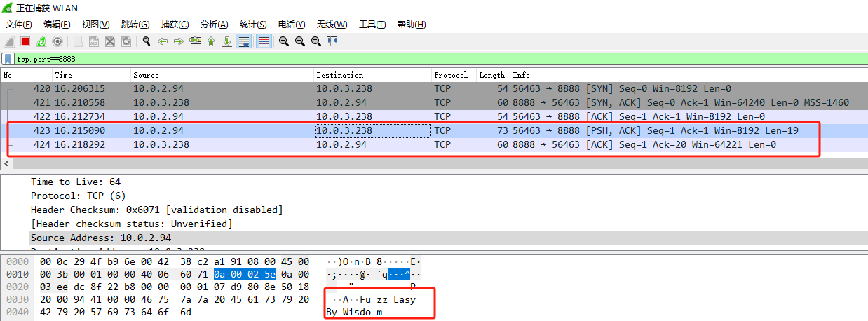Viewport: 868px width, 321px height.
Task: Click the find packet magnifier icon
Action: click(x=147, y=41)
